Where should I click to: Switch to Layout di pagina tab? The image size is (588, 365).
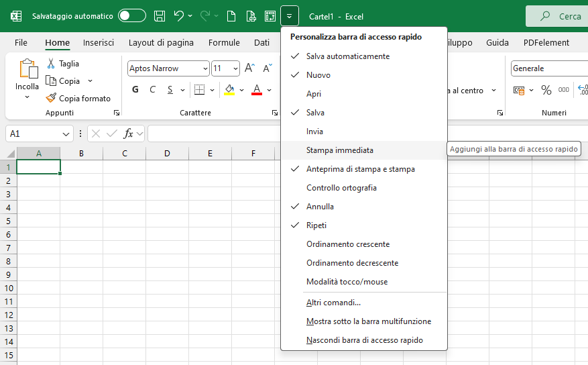point(161,43)
